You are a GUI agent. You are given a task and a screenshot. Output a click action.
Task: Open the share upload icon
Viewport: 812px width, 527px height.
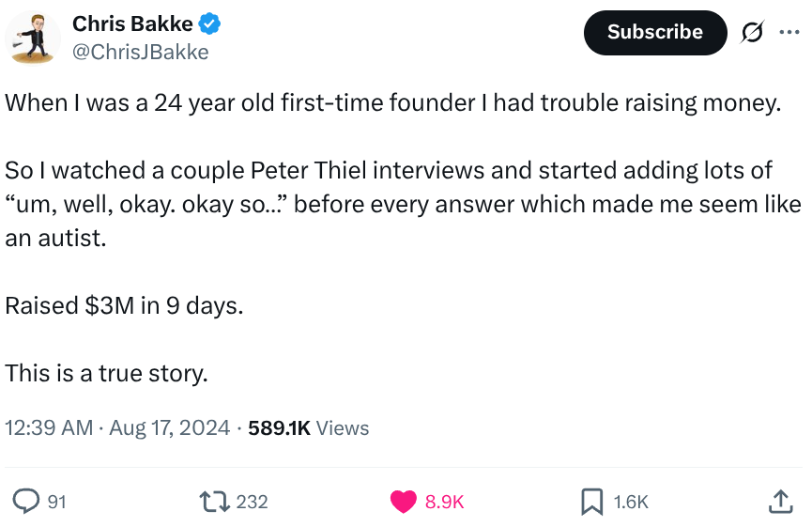(780, 501)
